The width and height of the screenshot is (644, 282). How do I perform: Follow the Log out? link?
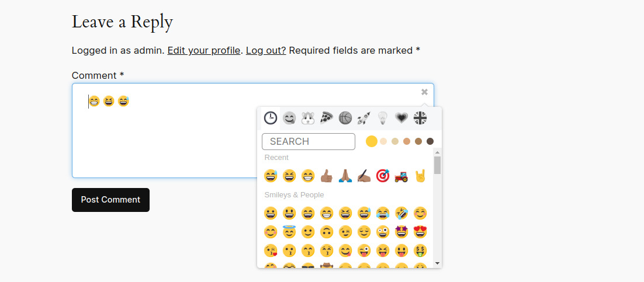[x=266, y=50]
